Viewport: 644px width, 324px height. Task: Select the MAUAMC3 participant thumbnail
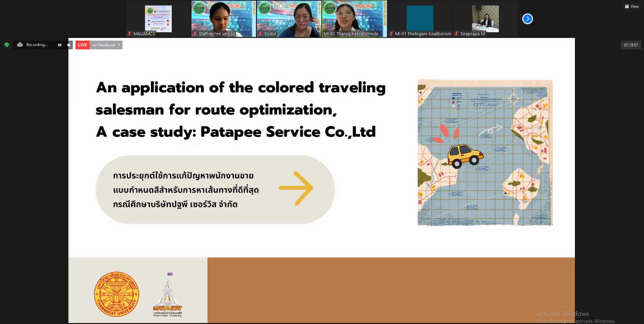[158, 19]
